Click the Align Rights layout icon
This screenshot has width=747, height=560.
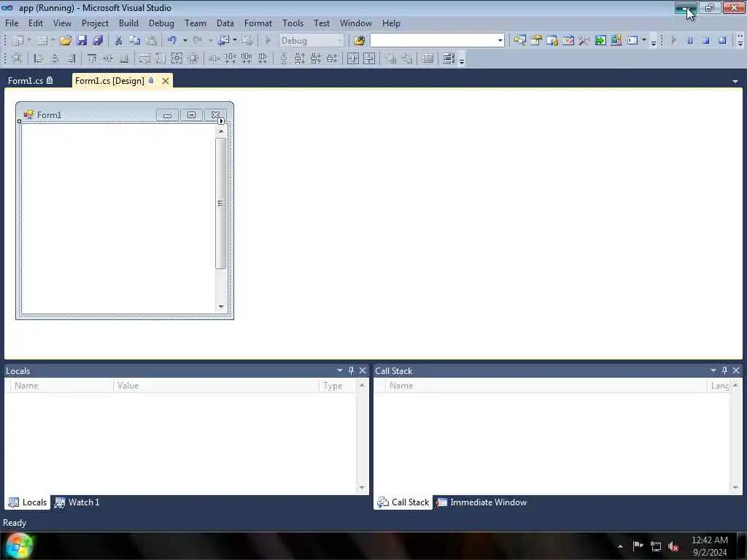pyautogui.click(x=71, y=58)
